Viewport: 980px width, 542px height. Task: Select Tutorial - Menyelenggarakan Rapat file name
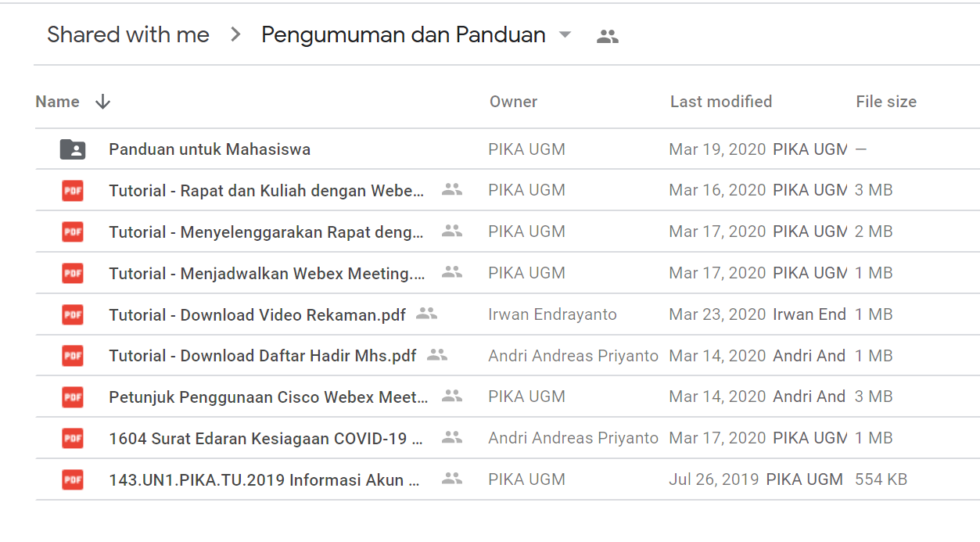tap(267, 232)
